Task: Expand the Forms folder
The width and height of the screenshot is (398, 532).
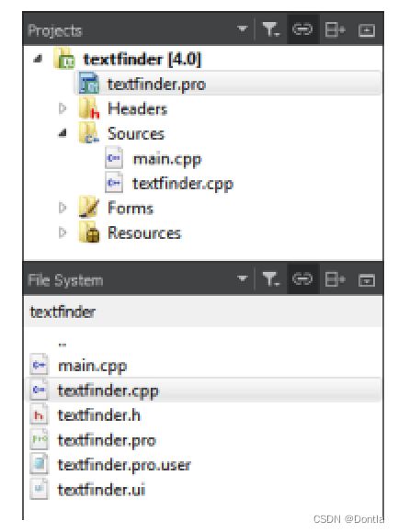Action: [63, 208]
